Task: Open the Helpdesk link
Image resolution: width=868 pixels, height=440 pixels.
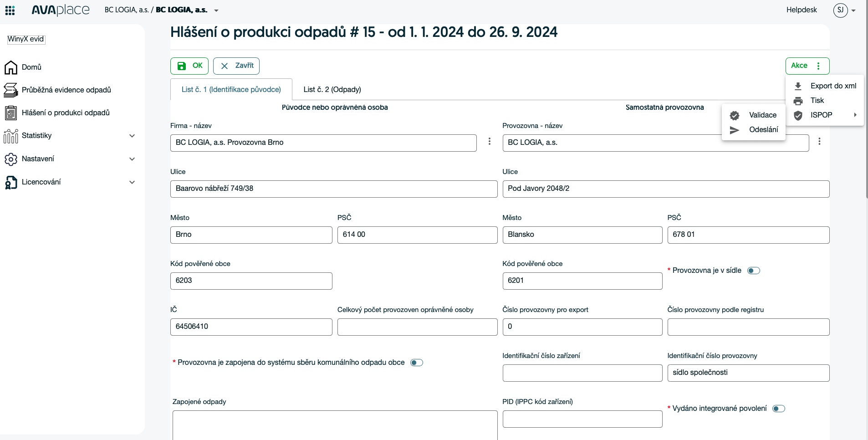Action: [x=802, y=10]
